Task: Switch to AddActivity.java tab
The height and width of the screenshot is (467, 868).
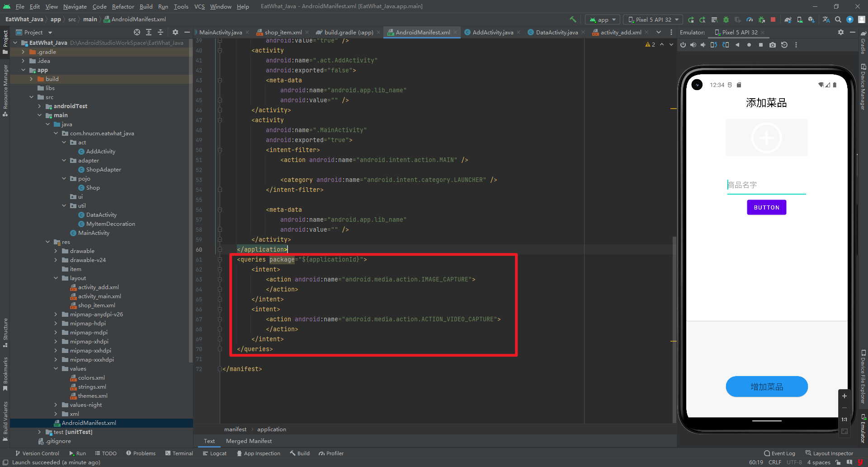Action: point(493,32)
